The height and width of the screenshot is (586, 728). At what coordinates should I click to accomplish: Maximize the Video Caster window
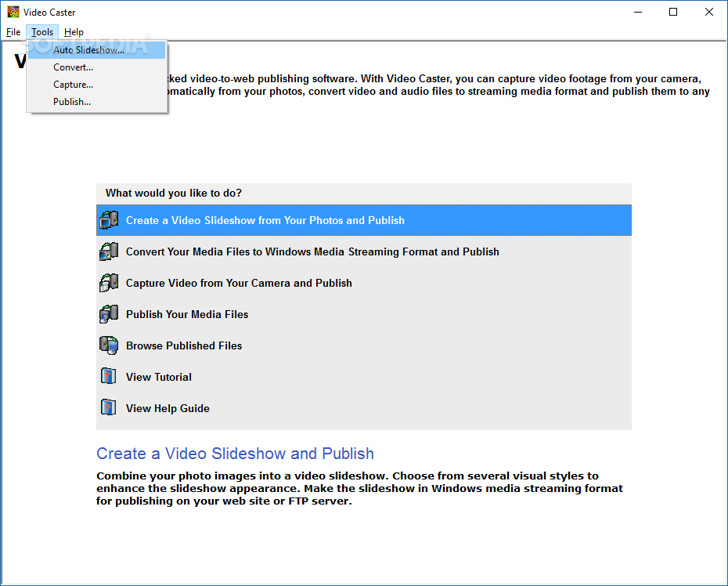coord(673,12)
